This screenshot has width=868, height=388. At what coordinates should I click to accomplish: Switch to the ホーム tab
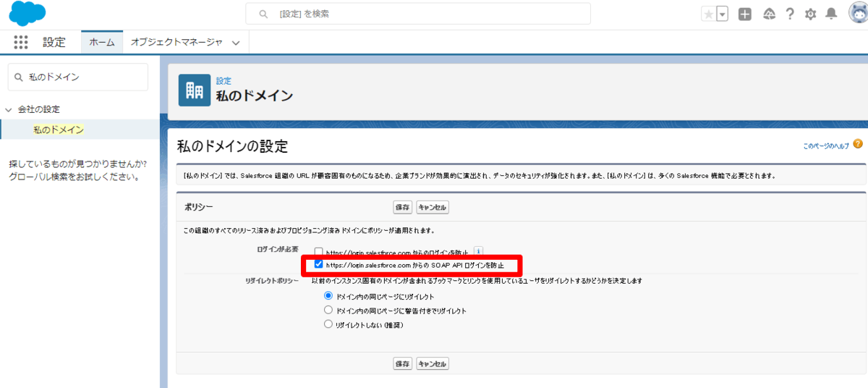(102, 42)
